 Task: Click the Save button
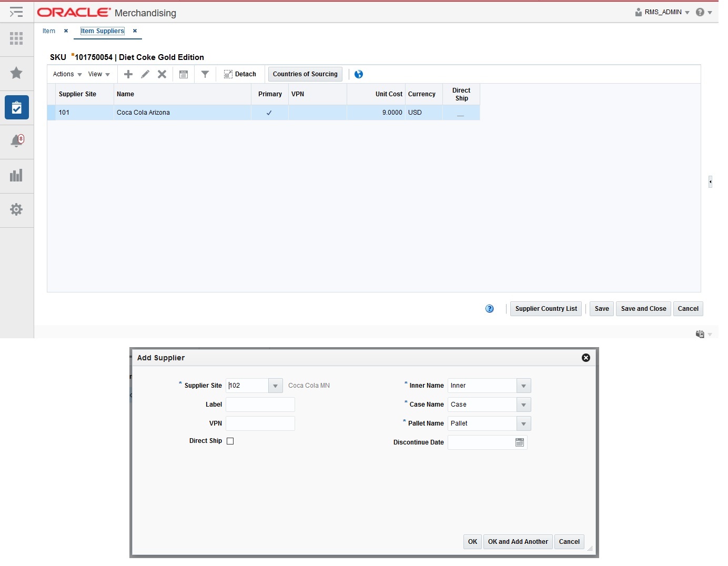pos(602,309)
